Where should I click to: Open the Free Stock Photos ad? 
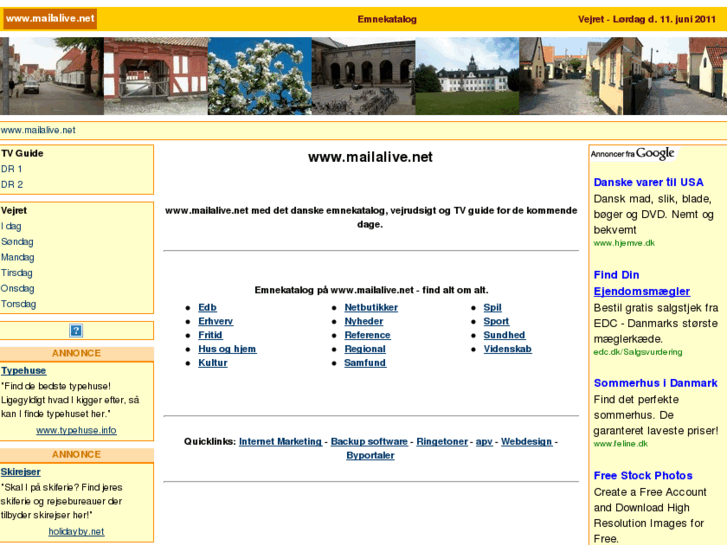(x=643, y=476)
